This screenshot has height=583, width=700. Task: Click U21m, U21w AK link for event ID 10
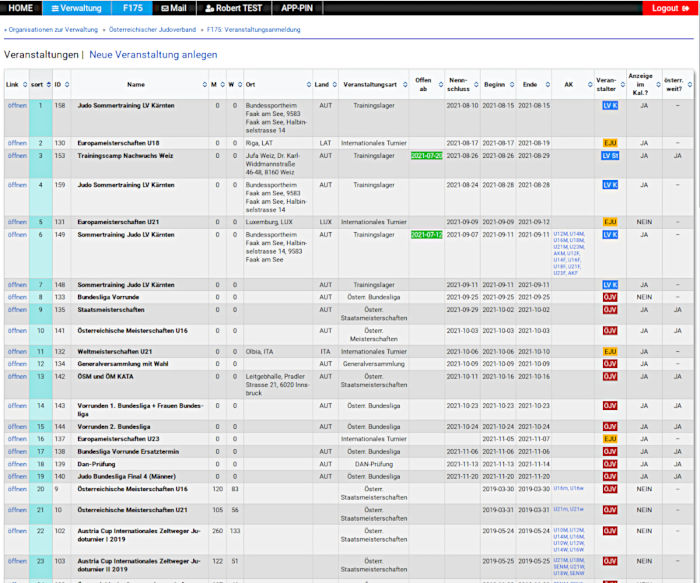coord(568,509)
